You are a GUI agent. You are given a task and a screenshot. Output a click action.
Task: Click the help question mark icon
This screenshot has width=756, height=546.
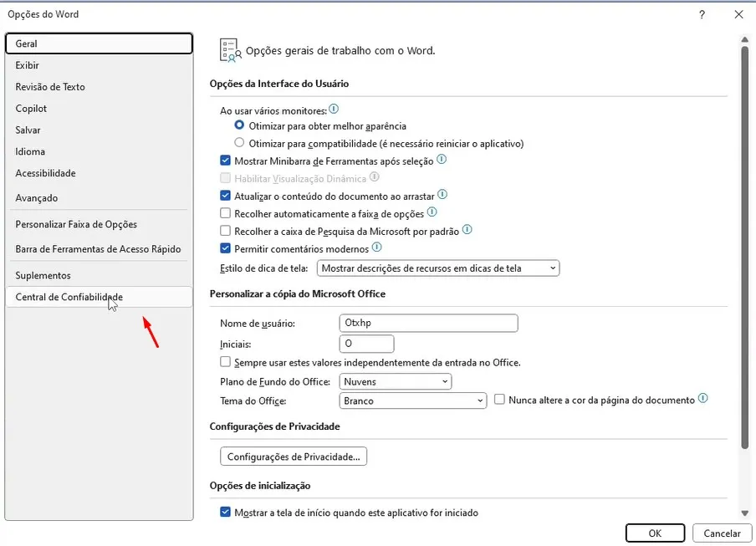point(702,14)
